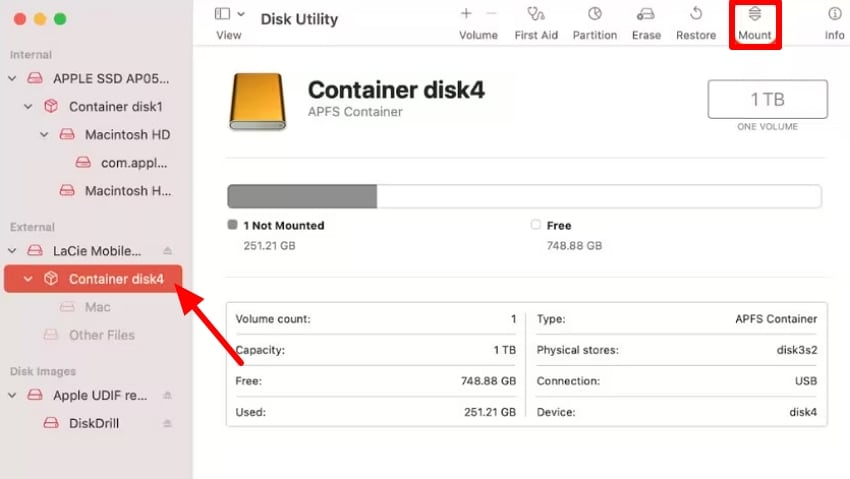The height and width of the screenshot is (479, 850).
Task: Collapse the LaCie Mobile drive entry
Action: [x=13, y=251]
